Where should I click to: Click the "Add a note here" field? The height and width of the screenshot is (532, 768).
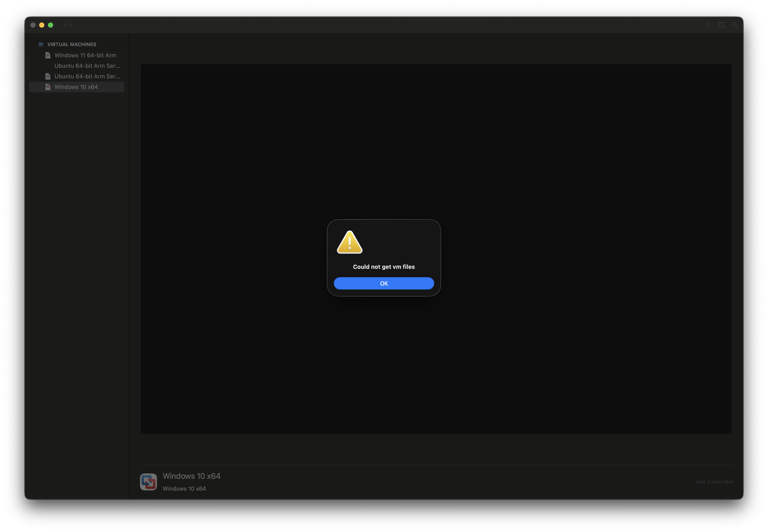tap(714, 482)
